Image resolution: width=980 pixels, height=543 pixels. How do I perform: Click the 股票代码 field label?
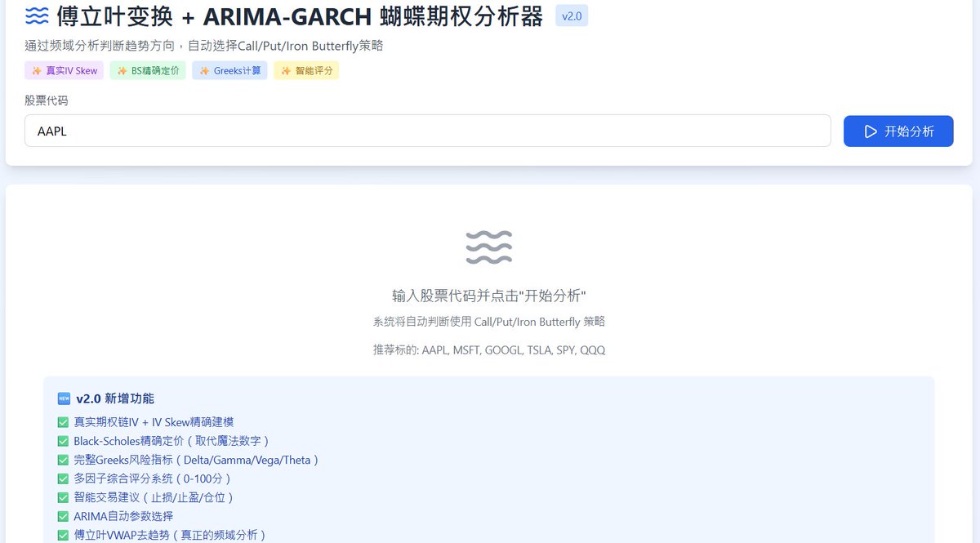click(x=47, y=100)
